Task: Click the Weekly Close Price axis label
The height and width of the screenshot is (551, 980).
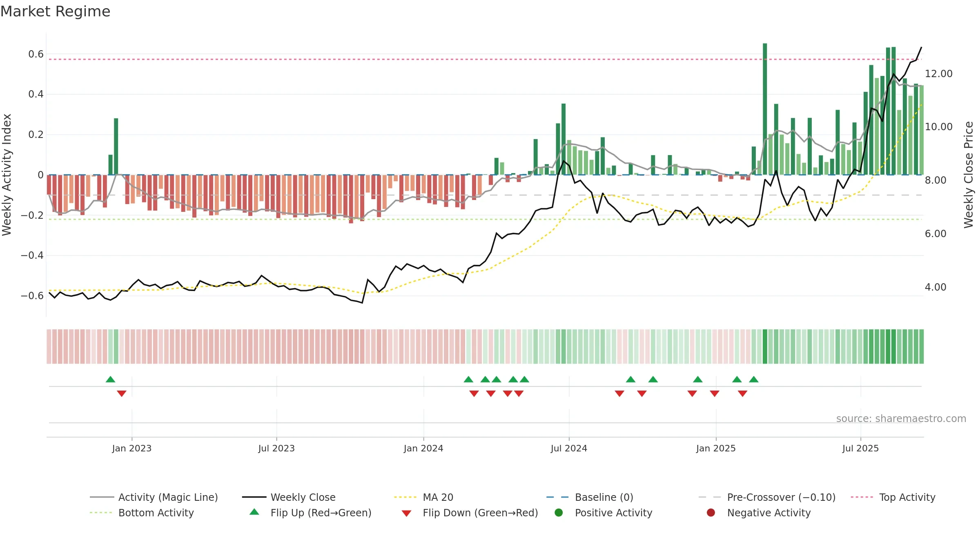Action: 969,175
